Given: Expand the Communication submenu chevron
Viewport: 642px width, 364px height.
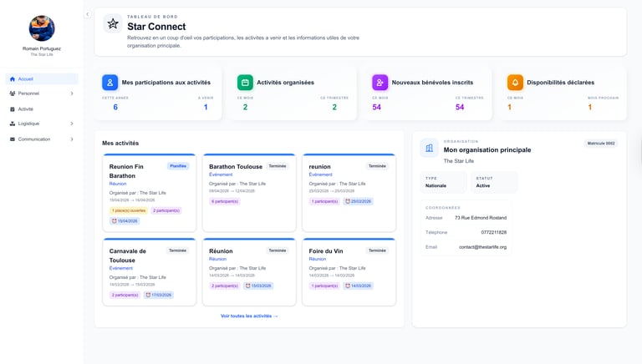Looking at the screenshot, I should (x=72, y=139).
